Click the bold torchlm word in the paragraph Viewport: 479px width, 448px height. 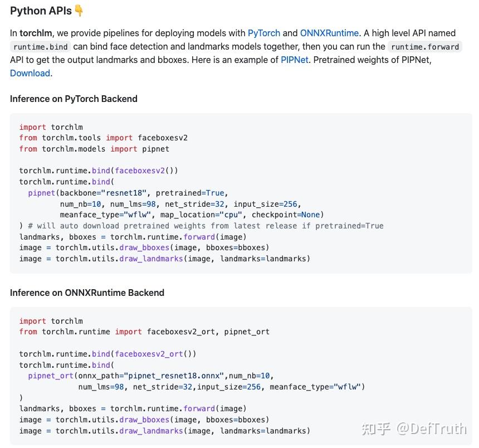36,33
